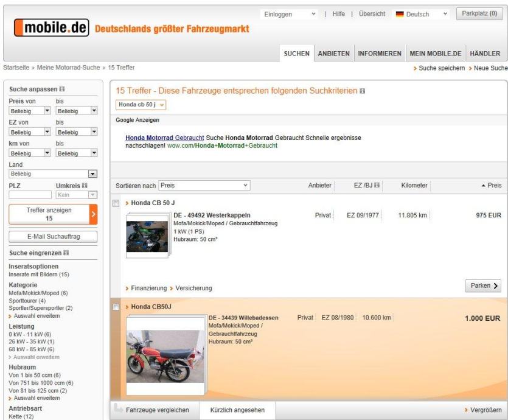This screenshot has height=420, width=508.
Task: Switch to the SUCHEN tab
Action: [296, 54]
